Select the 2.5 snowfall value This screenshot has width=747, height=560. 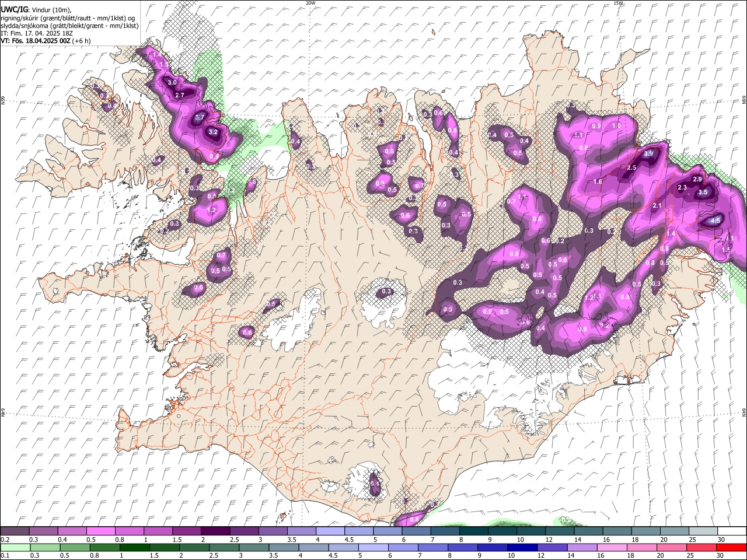click(631, 167)
